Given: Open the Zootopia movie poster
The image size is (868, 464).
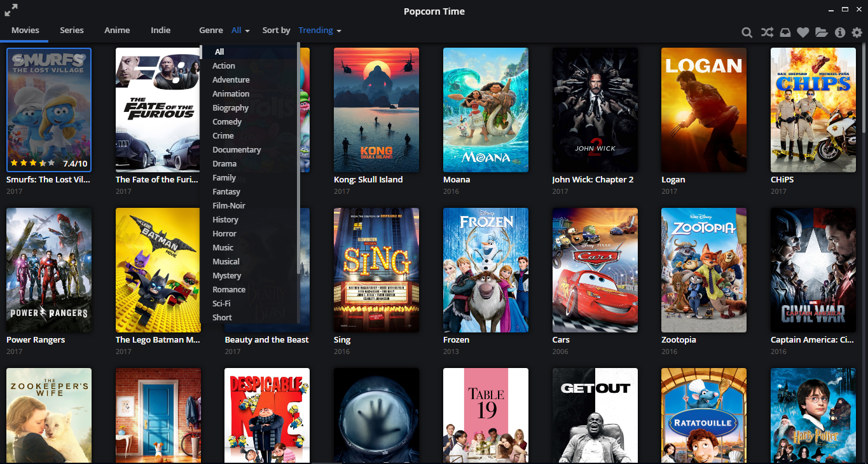Looking at the screenshot, I should point(704,270).
